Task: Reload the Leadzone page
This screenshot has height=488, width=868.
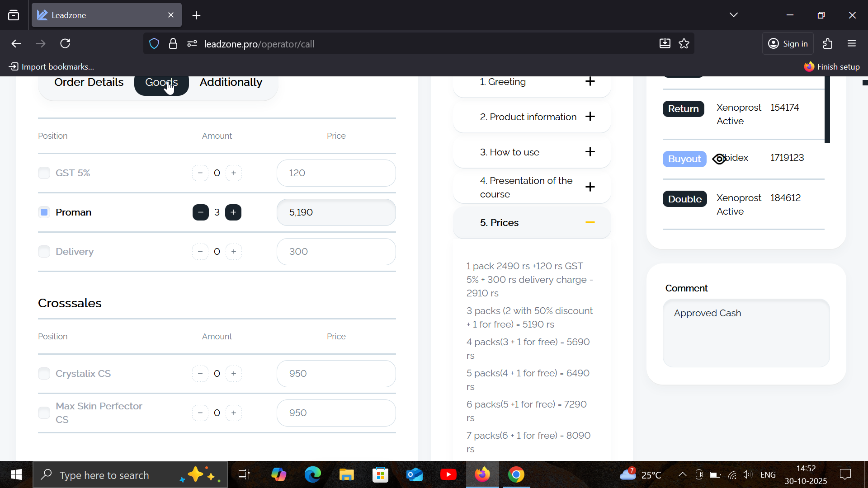Action: coord(65,44)
